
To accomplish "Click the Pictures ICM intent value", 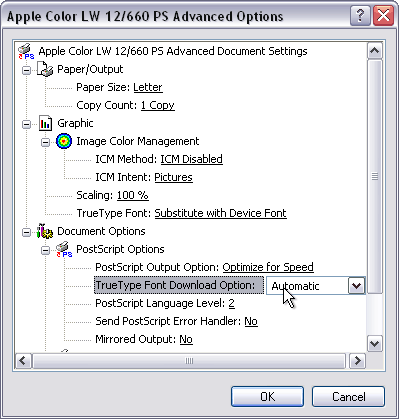I will coord(173,177).
